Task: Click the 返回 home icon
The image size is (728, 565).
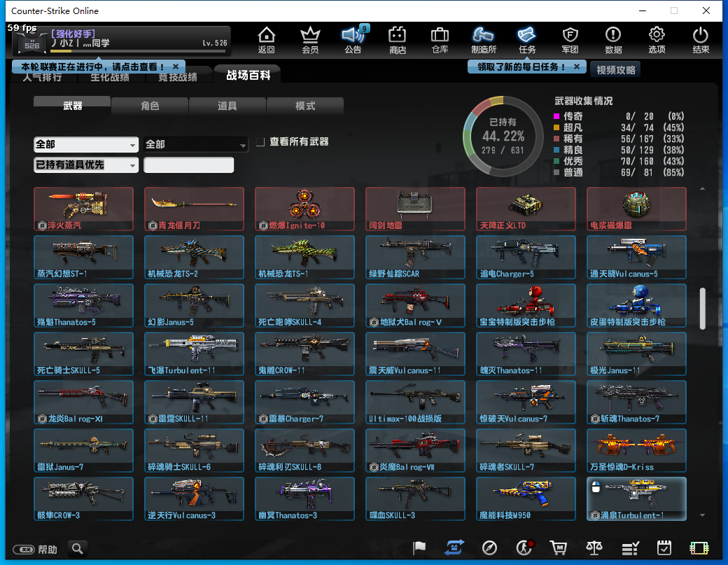Action: tap(266, 40)
